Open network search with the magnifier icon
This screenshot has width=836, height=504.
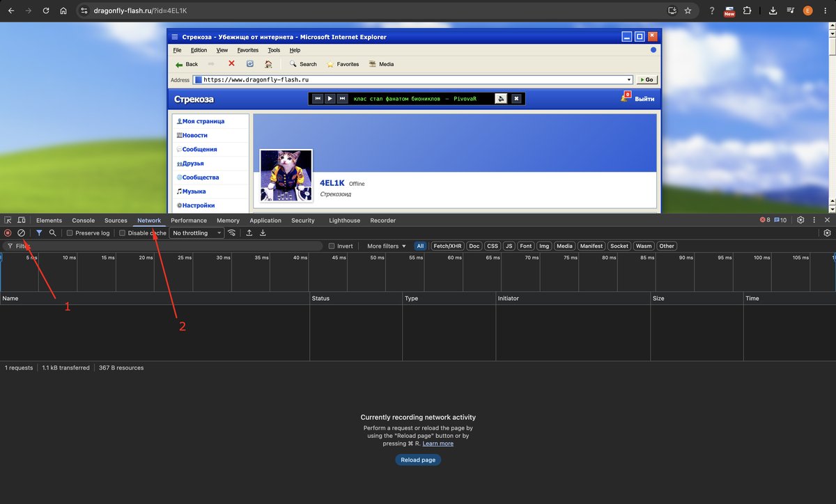tap(52, 233)
